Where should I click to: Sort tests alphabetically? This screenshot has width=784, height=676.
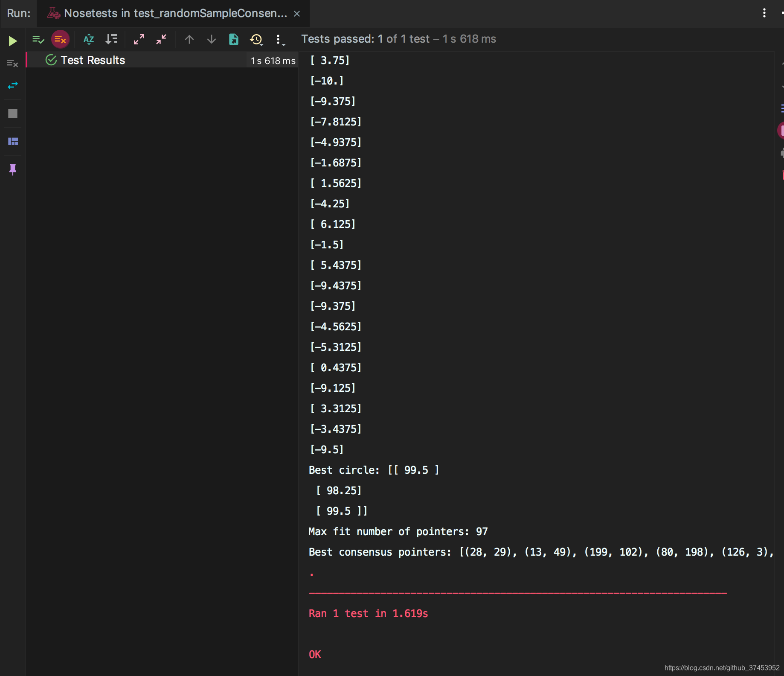click(x=88, y=40)
